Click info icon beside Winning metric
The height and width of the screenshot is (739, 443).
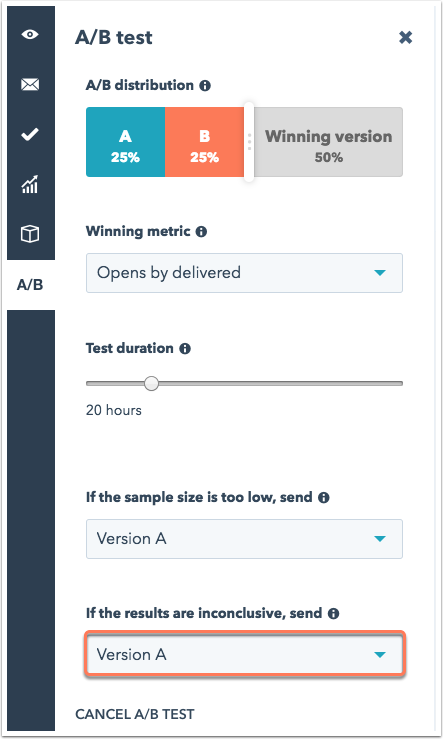click(x=201, y=232)
